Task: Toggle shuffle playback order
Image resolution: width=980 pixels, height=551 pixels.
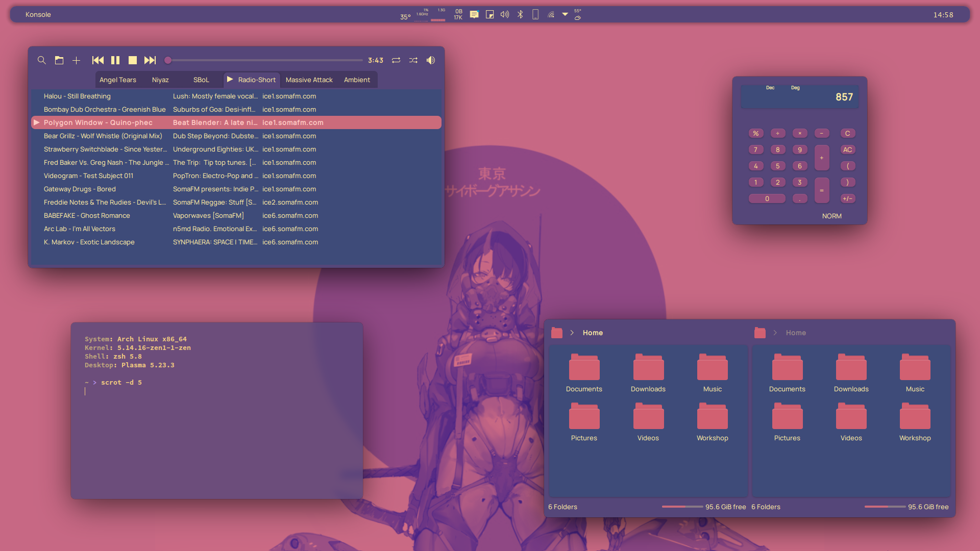Action: [x=413, y=60]
